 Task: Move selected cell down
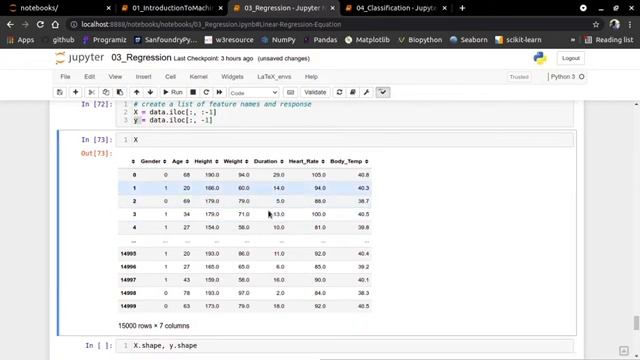(150, 92)
